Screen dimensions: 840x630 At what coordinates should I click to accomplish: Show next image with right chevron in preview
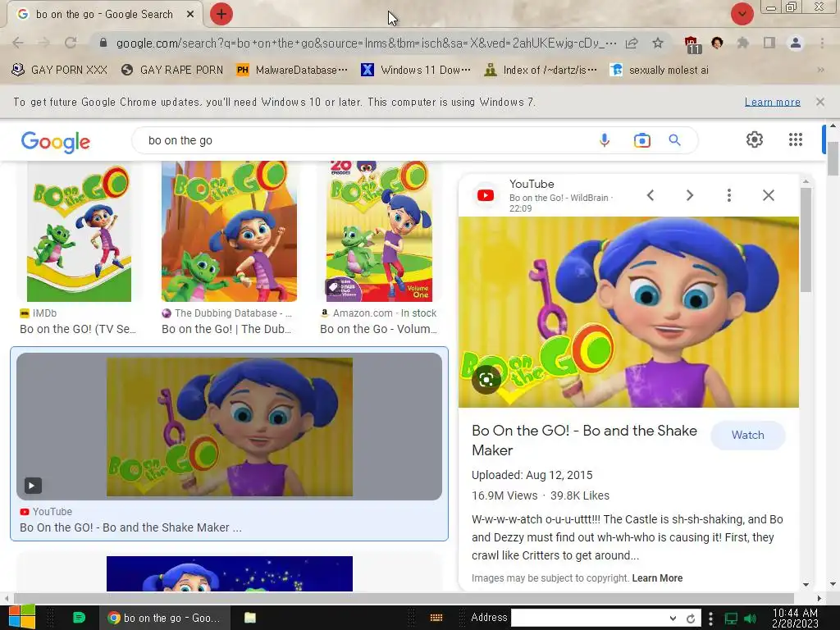[x=689, y=195]
